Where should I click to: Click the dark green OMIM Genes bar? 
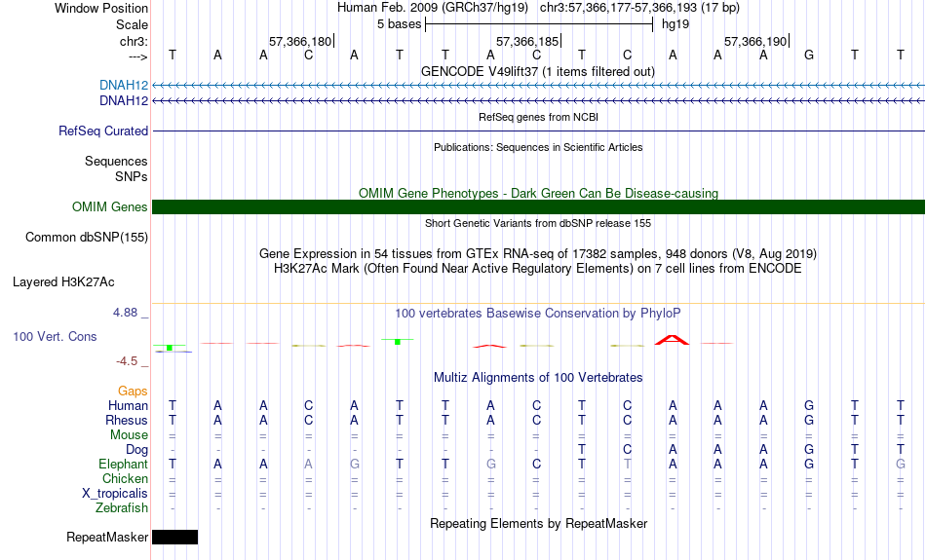point(539,207)
